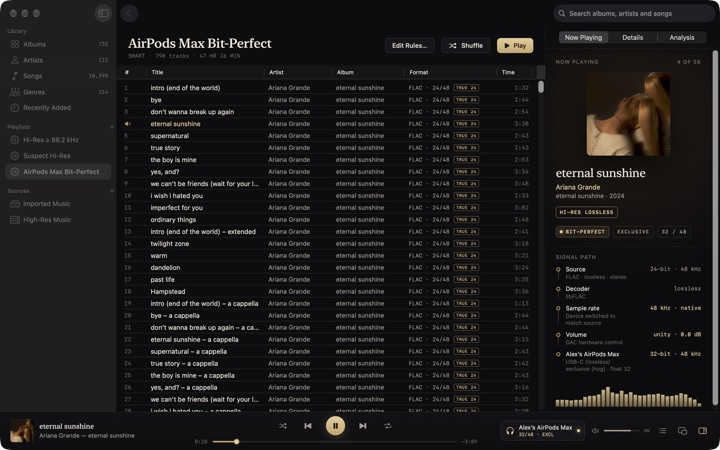Image resolution: width=720 pixels, height=450 pixels.
Task: Toggle repeat in the playback bar
Action: 388,426
